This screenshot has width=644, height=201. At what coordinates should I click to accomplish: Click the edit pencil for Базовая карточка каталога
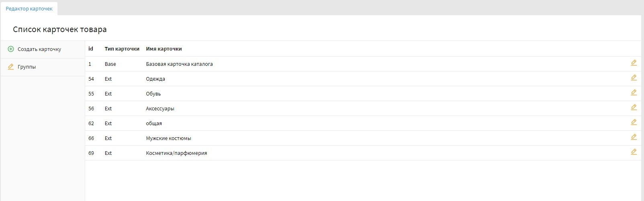pos(634,63)
